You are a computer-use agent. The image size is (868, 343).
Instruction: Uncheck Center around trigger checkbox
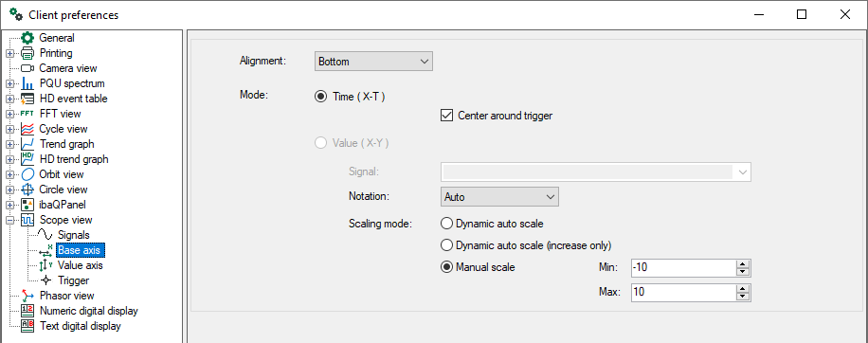[445, 116]
